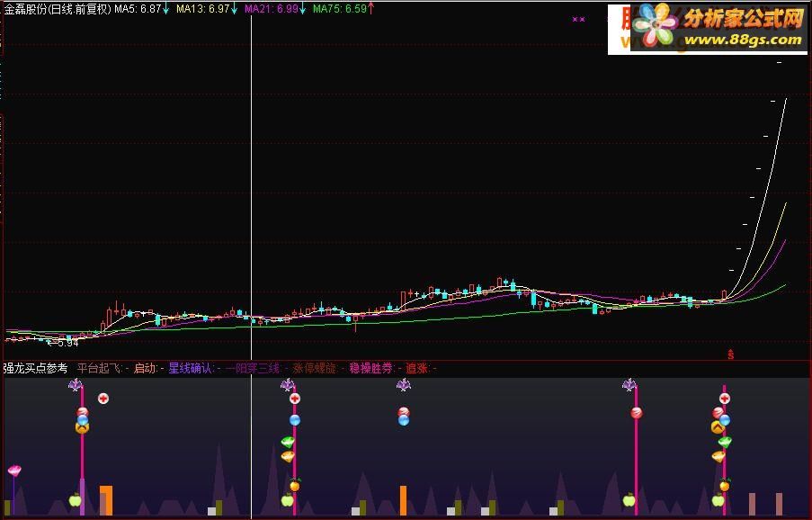This screenshot has width=812, height=520.
Task: Click the rightmost orange X badge icon
Action: [x=718, y=428]
